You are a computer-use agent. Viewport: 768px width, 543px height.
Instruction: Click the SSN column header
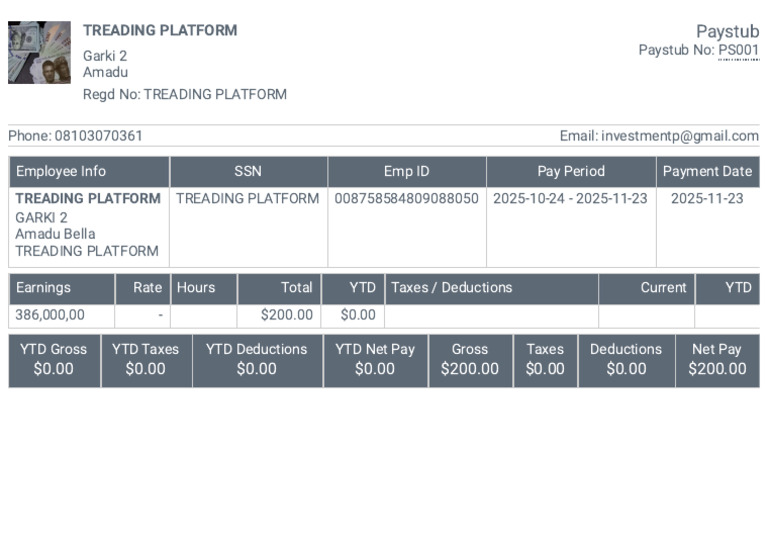(248, 171)
